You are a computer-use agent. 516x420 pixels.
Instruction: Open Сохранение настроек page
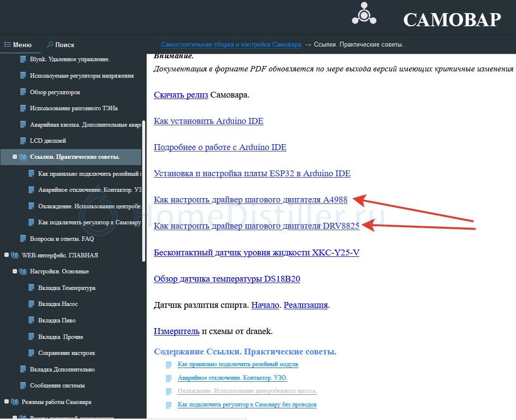click(x=67, y=353)
